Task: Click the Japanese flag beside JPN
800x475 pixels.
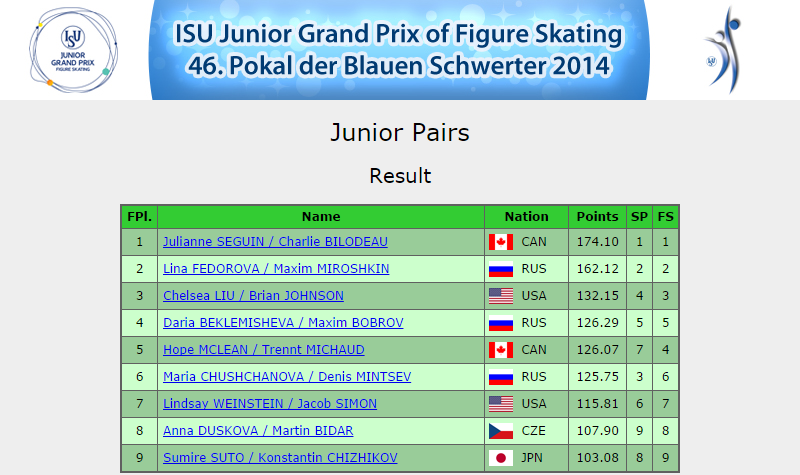Action: click(501, 458)
